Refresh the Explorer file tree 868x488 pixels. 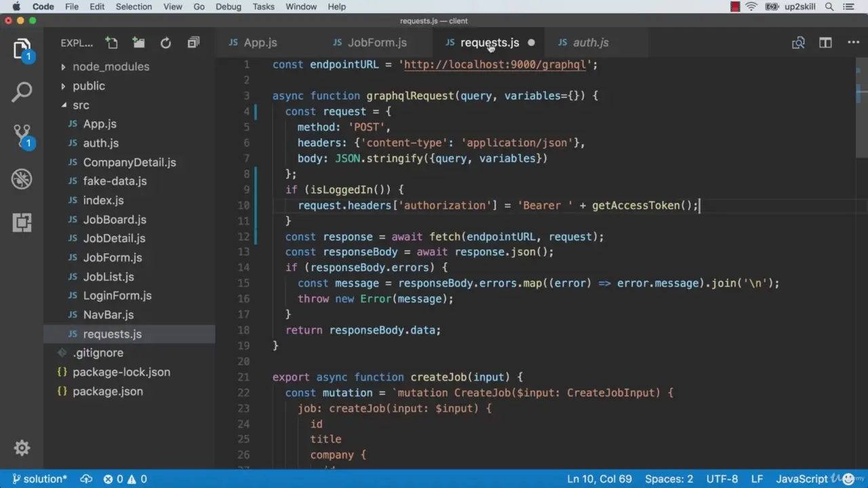[x=165, y=43]
